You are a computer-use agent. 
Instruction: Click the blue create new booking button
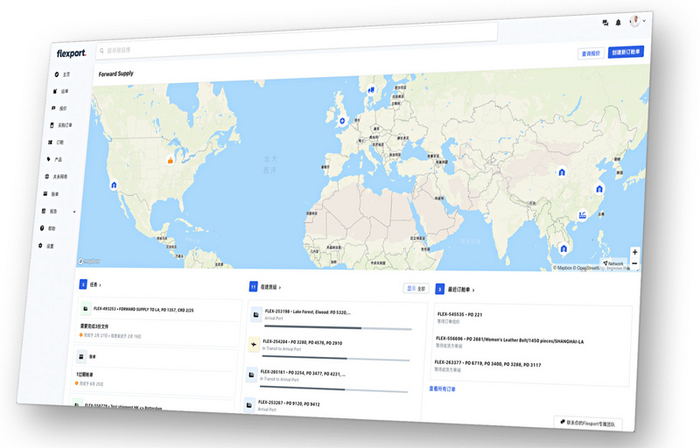[x=625, y=52]
